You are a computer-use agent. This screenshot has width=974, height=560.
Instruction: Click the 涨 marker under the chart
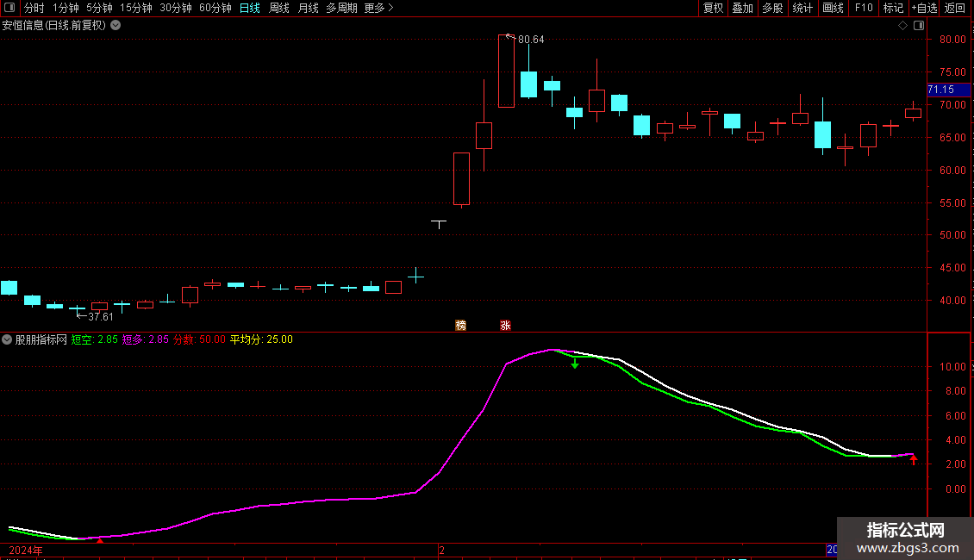[x=506, y=326]
